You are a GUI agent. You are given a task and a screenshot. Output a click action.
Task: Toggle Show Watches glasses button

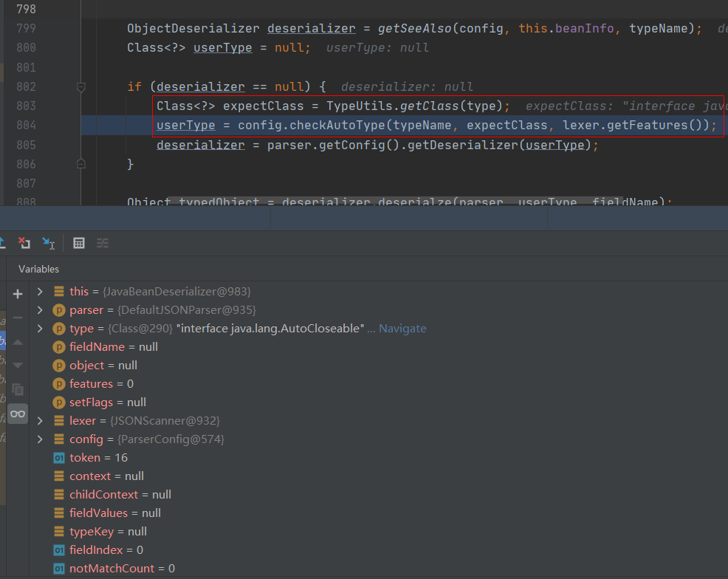point(18,414)
